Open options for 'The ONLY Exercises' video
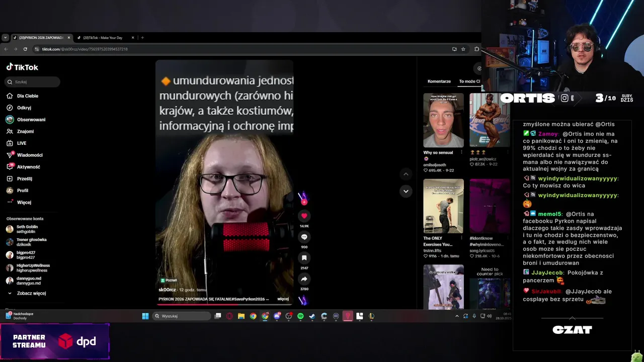 tap(461, 238)
